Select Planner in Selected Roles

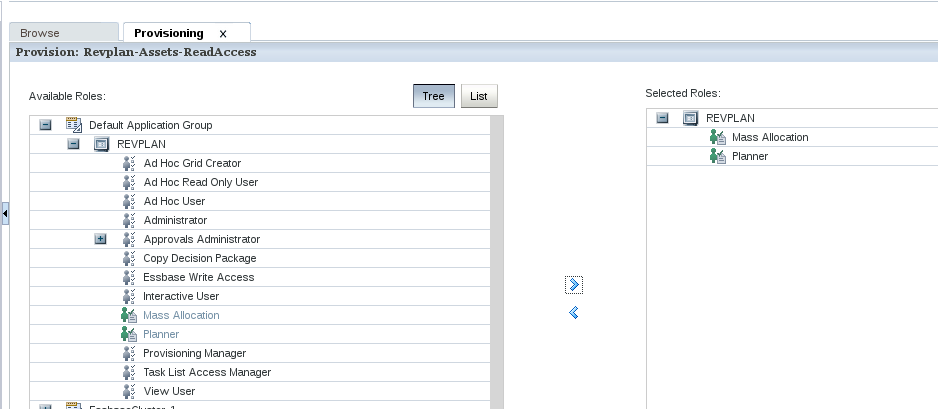click(750, 157)
